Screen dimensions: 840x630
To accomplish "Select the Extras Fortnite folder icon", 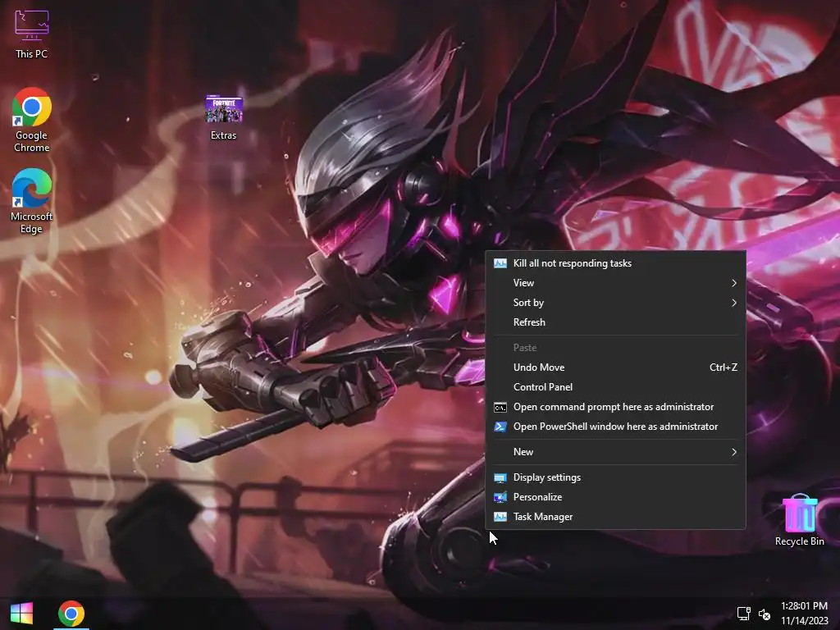I will tap(223, 117).
